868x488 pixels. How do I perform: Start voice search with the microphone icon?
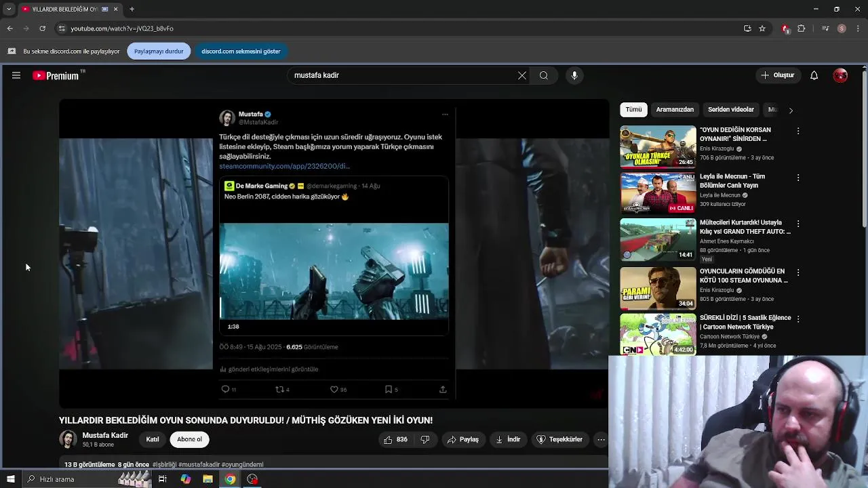574,75
